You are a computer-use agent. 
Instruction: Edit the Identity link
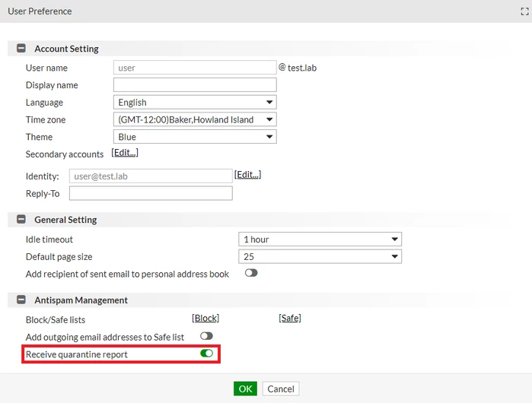pyautogui.click(x=247, y=175)
